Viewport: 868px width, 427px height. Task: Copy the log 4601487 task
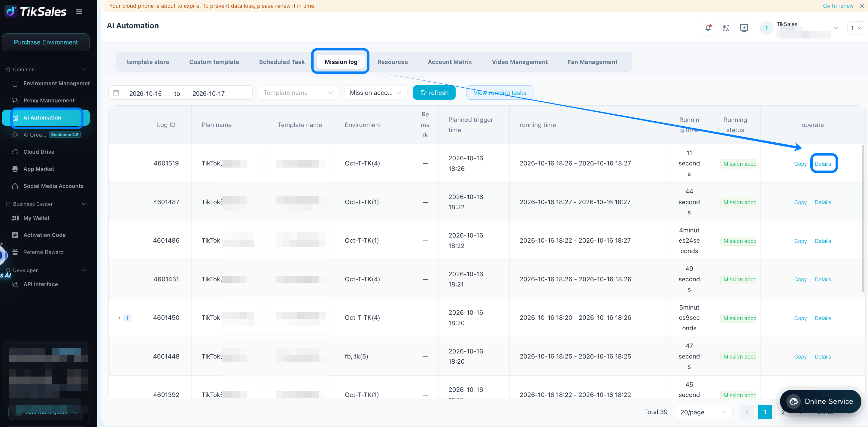click(800, 202)
